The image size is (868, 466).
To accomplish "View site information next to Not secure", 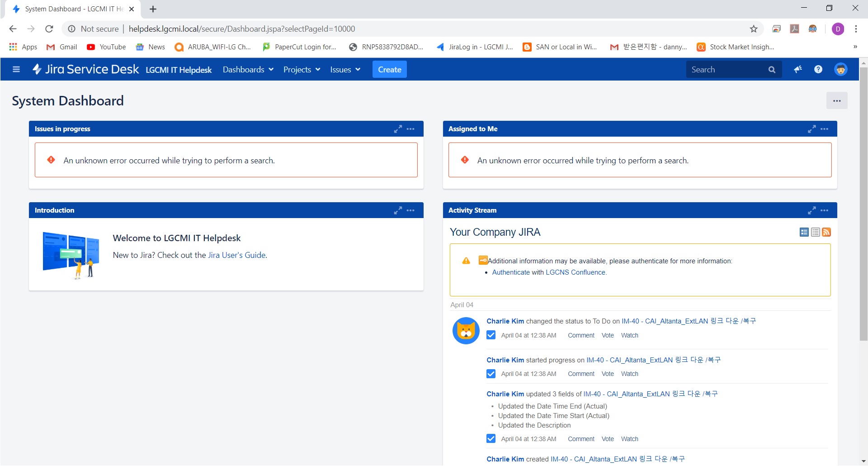I will 71,29.
